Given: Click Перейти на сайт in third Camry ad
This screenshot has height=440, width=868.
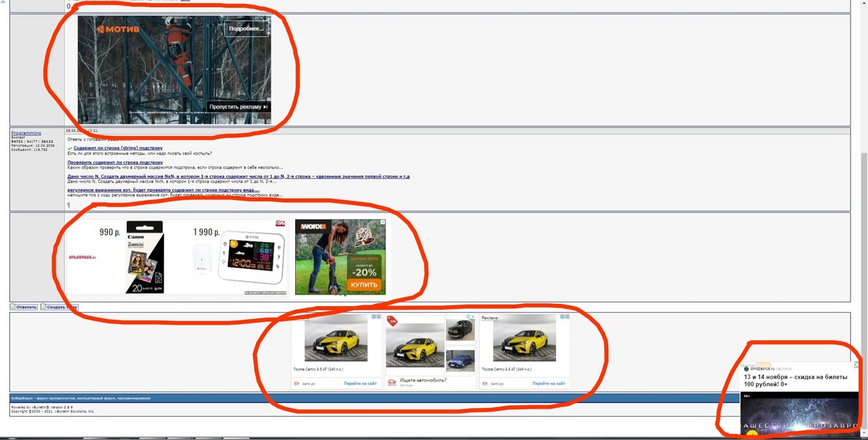Looking at the screenshot, I should pyautogui.click(x=549, y=384).
